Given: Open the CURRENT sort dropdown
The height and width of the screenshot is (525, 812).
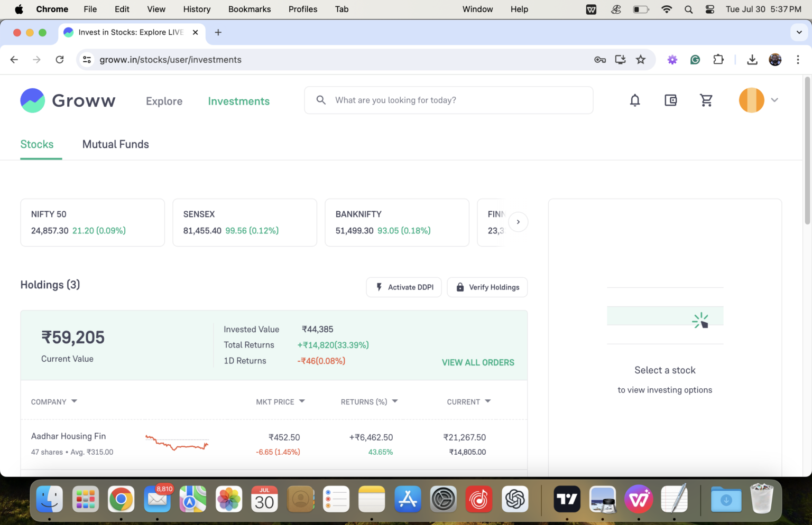Looking at the screenshot, I should tap(487, 401).
